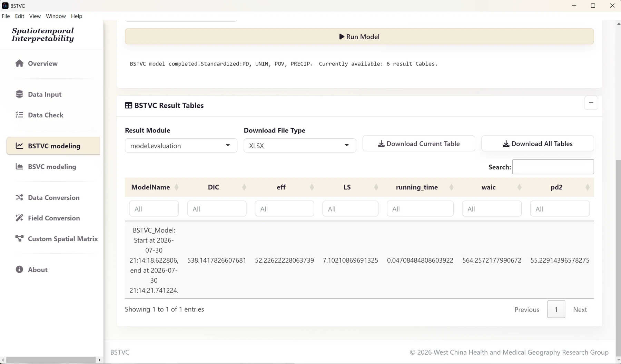Click Download Current Table button
Screen dimensions: 621x364
pos(419,144)
